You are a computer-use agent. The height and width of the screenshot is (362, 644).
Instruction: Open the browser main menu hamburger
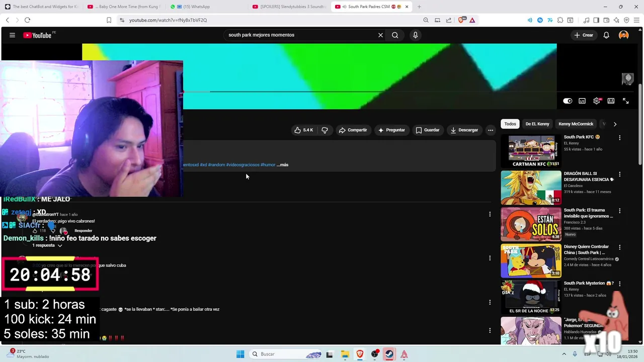[636, 20]
